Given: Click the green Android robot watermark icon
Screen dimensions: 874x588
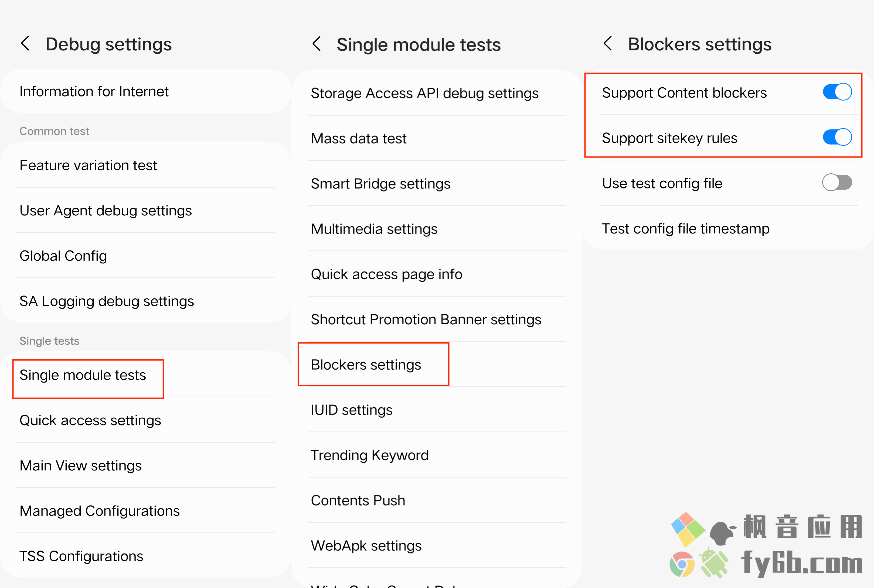Looking at the screenshot, I should [x=713, y=562].
